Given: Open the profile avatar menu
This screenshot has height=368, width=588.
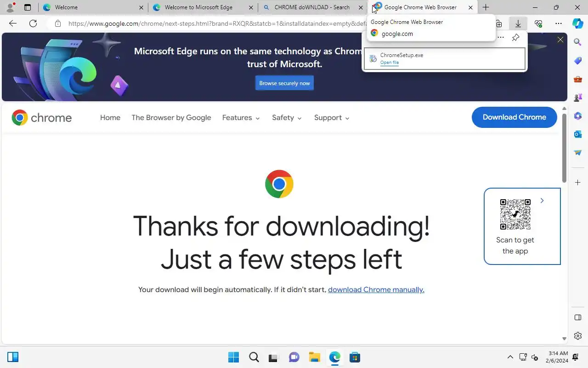Looking at the screenshot, I should (10, 7).
